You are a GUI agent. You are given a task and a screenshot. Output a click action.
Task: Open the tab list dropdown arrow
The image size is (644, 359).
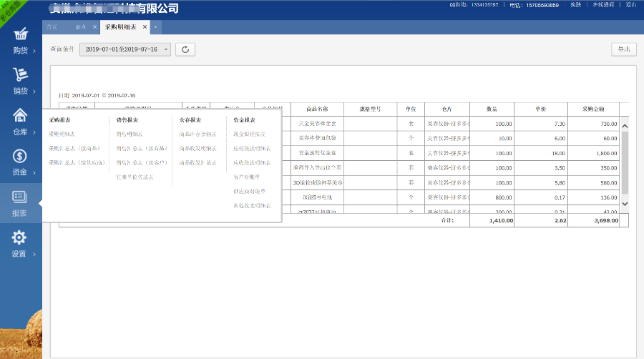[156, 27]
